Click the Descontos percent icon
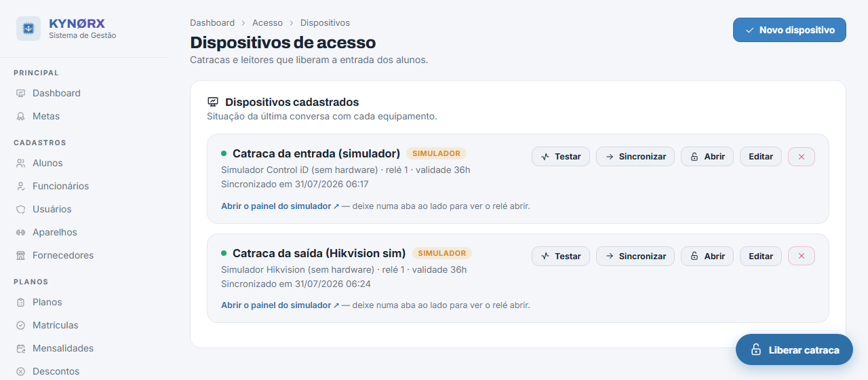The height and width of the screenshot is (380, 868). tap(20, 371)
